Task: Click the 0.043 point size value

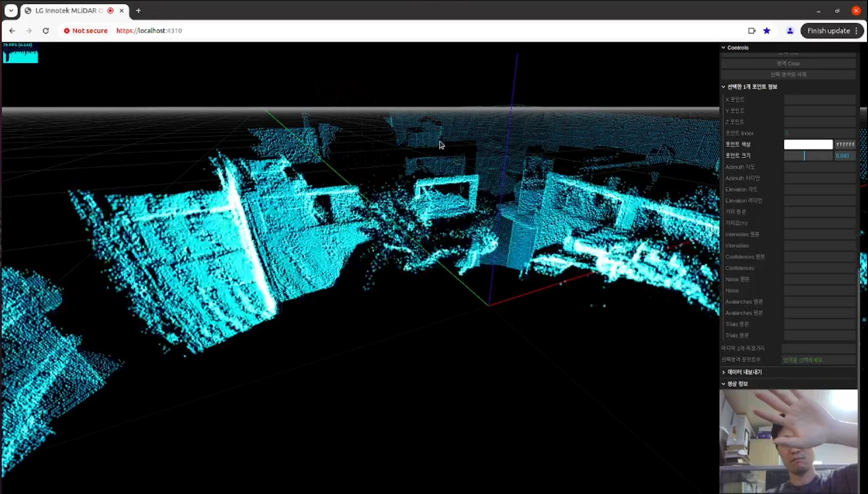Action: point(845,156)
